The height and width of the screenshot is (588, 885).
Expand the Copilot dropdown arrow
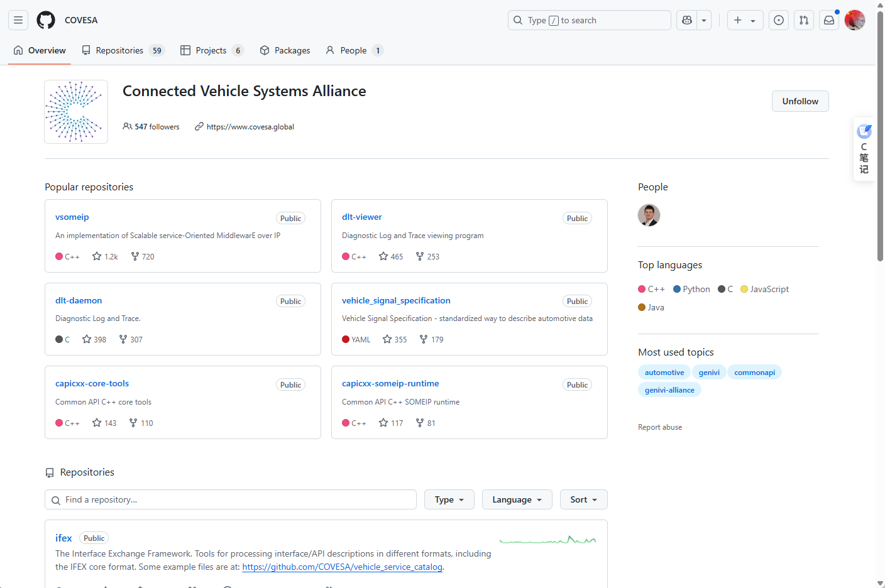tap(704, 20)
